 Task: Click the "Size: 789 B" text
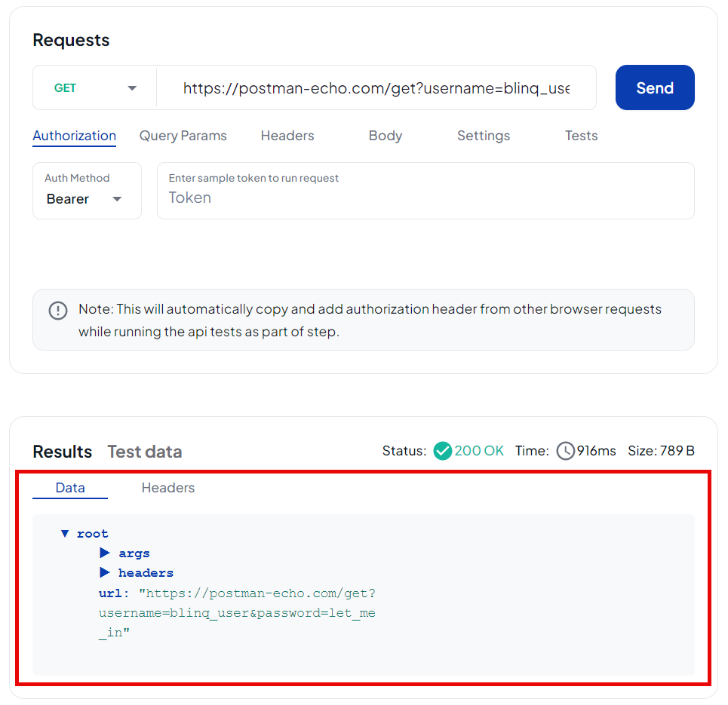(661, 451)
